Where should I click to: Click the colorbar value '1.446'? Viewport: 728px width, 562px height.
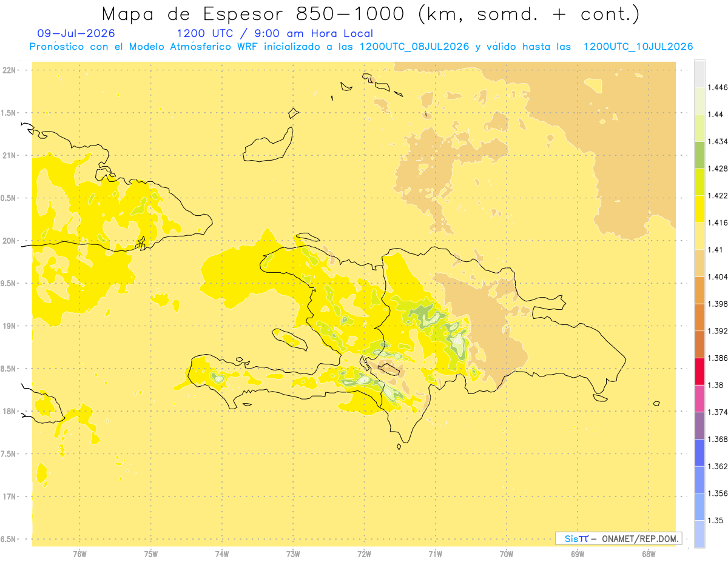[717, 87]
